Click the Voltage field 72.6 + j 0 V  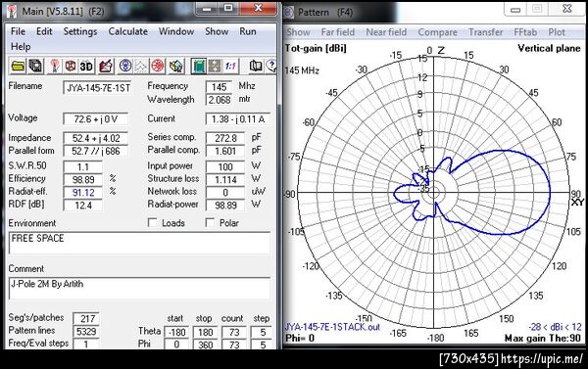pos(96,119)
